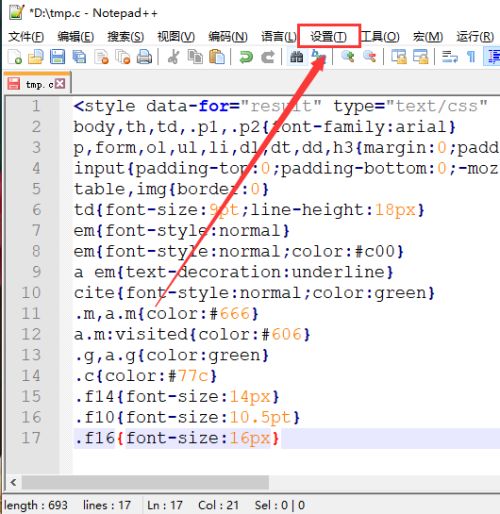Viewport: 500px width, 514px height.
Task: Toggle word wrap toolbar icon
Action: click(449, 57)
